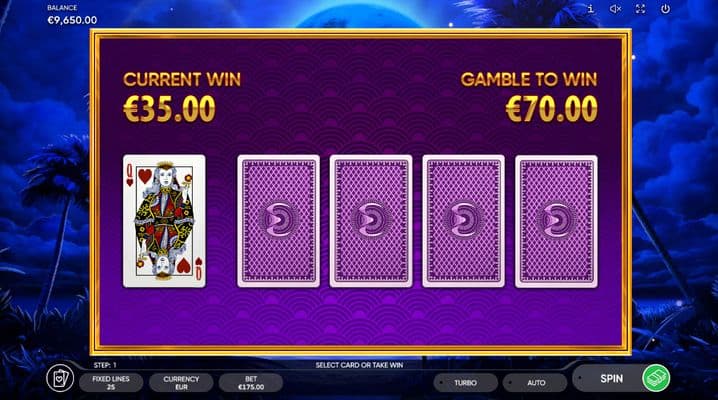Select the first face-down card
The image size is (718, 400).
tap(278, 221)
